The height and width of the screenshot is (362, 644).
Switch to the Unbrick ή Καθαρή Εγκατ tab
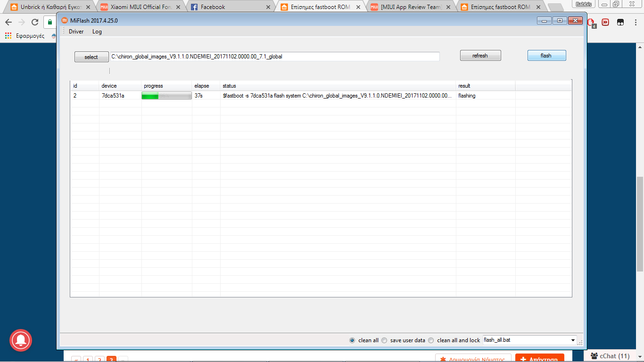51,7
